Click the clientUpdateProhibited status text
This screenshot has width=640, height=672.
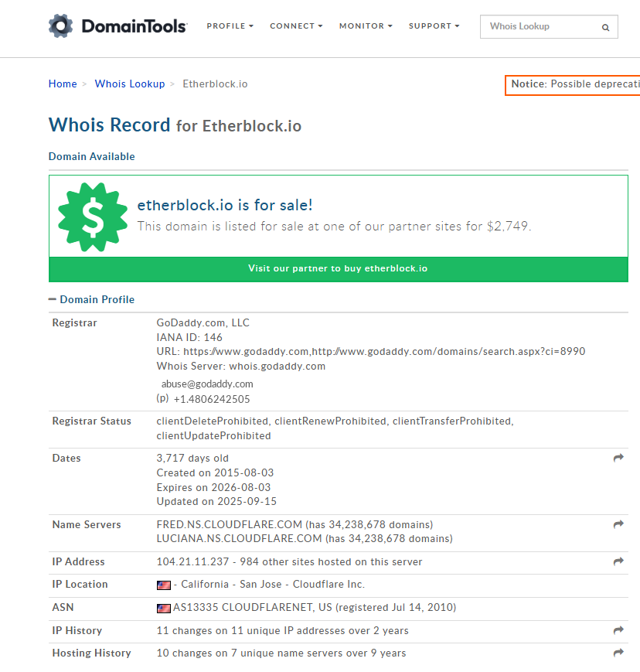[214, 436]
